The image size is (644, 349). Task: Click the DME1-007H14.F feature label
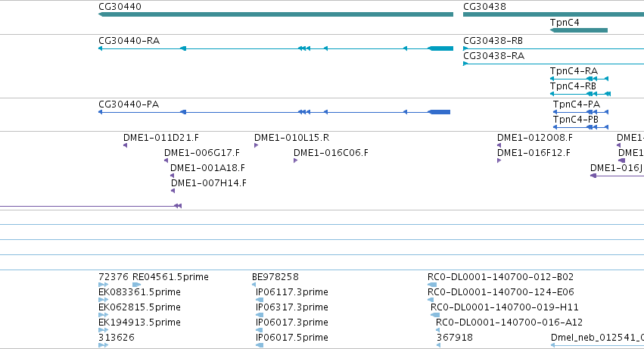point(209,183)
